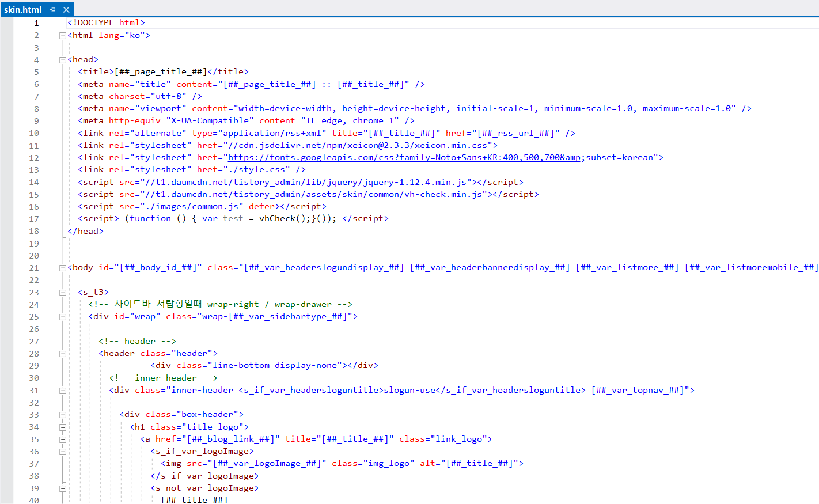
Task: Collapse the box-header div fold
Action: (x=62, y=414)
